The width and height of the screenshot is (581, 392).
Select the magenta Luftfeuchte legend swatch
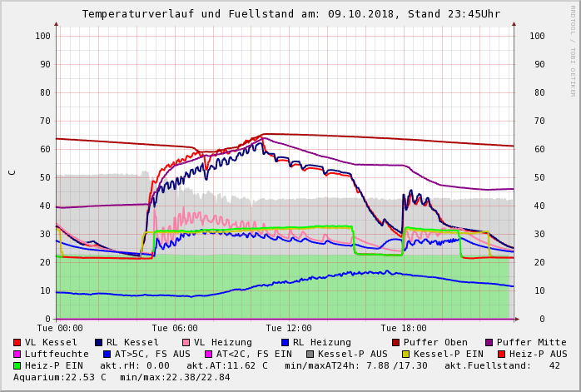[17, 355]
